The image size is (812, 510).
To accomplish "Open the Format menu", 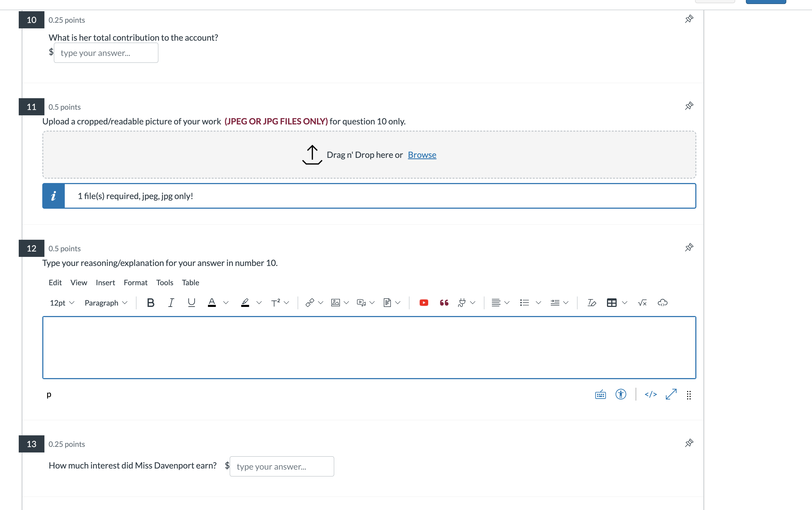I will [136, 283].
